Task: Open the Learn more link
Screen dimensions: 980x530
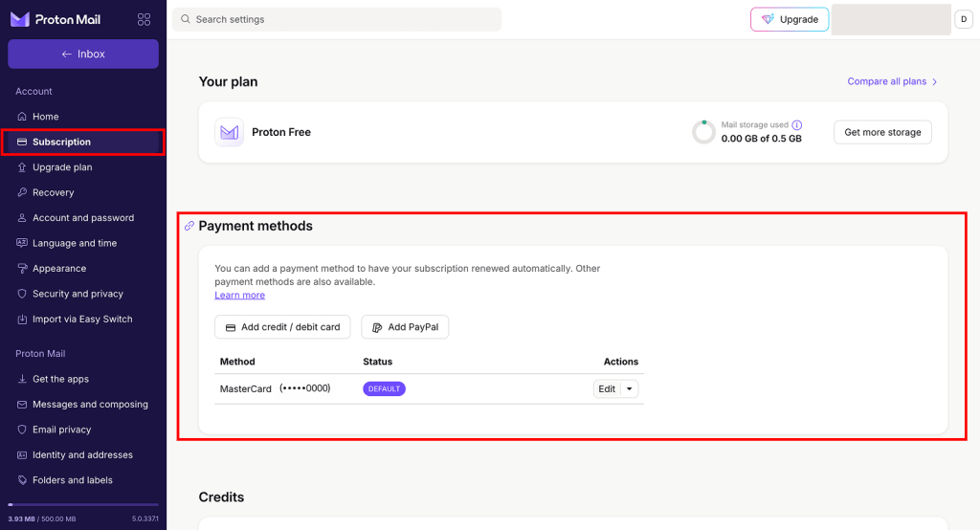Action: click(239, 295)
